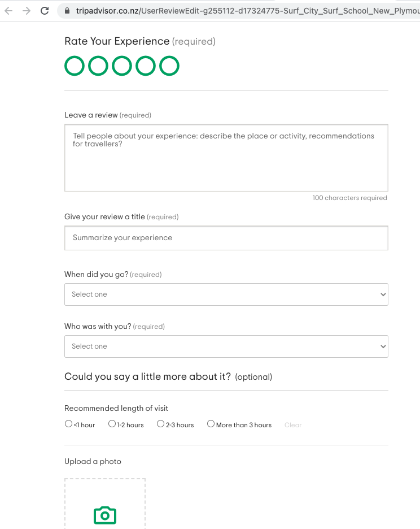The width and height of the screenshot is (420, 529).
Task: Click the 'Clear' link for visit length
Action: point(293,425)
